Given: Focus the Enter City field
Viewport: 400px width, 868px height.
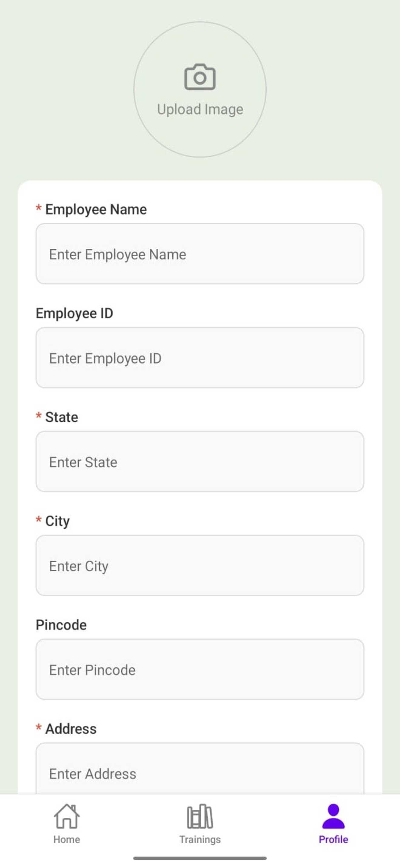Looking at the screenshot, I should [200, 565].
